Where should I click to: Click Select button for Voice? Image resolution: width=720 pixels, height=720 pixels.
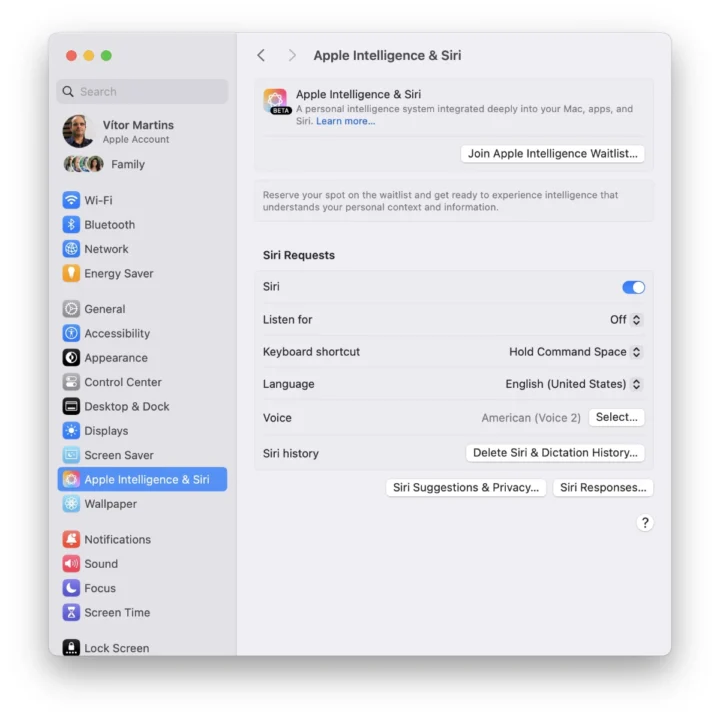tap(616, 417)
